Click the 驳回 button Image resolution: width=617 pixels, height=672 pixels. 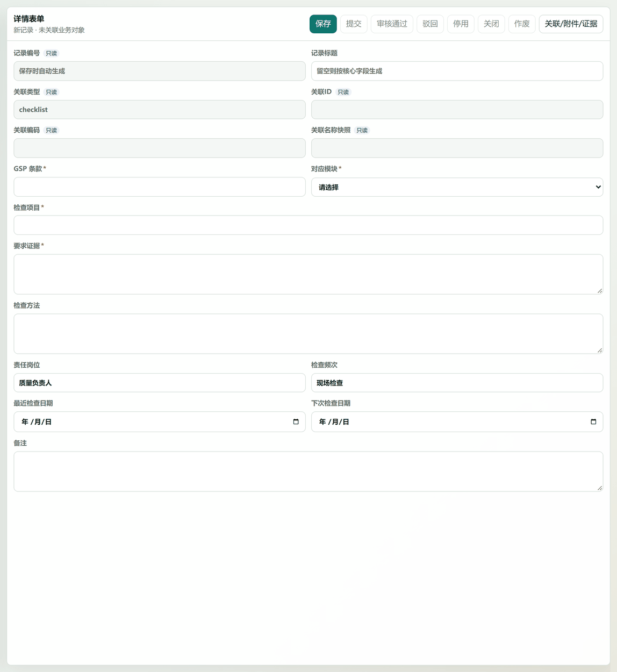[x=430, y=24]
